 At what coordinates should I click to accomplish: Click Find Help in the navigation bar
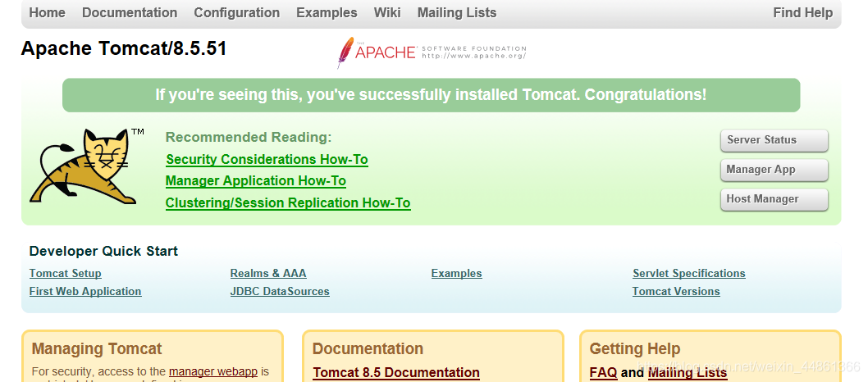point(802,13)
